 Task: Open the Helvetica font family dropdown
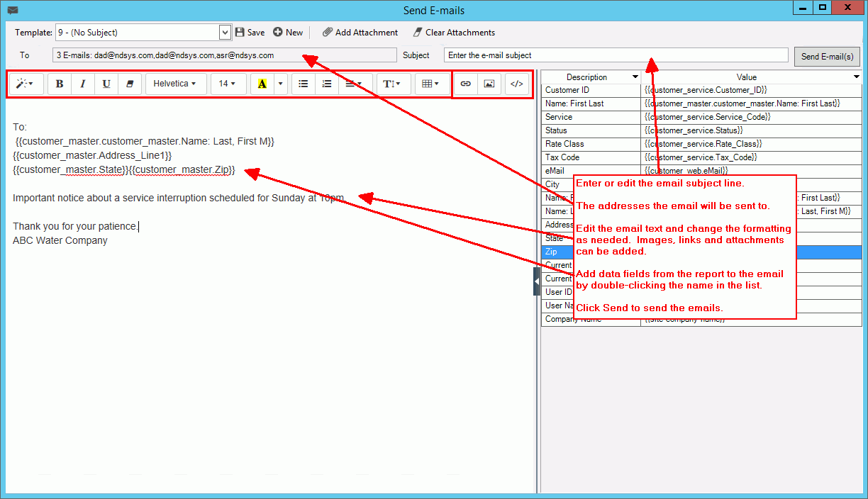174,84
